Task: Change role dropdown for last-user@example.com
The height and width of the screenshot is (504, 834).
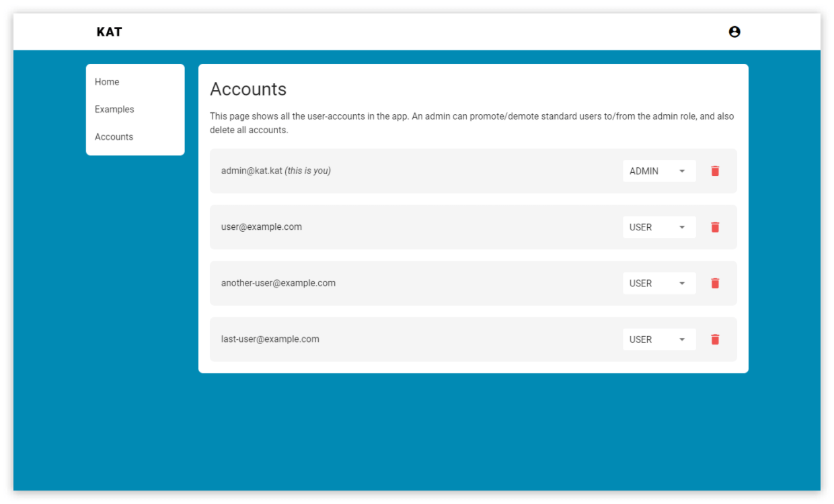Action: [659, 339]
